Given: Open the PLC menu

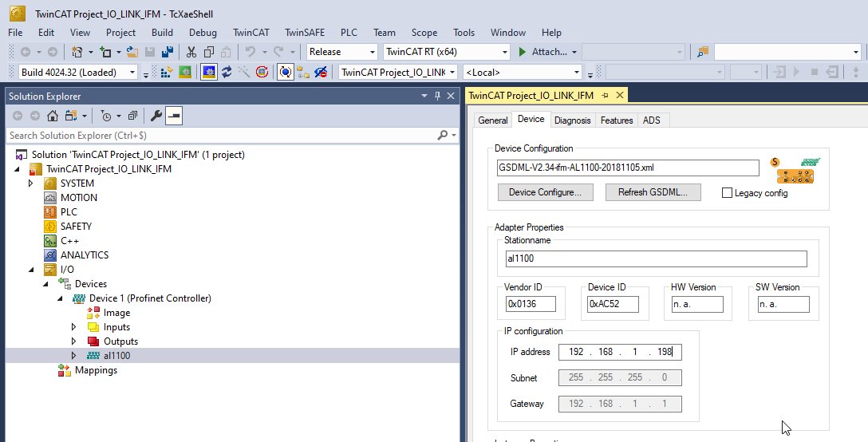Looking at the screenshot, I should click(349, 33).
